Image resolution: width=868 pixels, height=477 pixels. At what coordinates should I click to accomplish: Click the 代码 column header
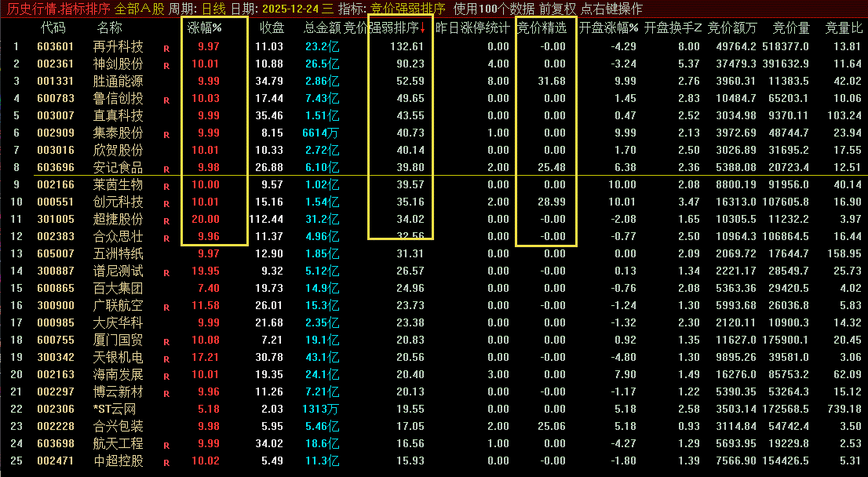tap(53, 27)
